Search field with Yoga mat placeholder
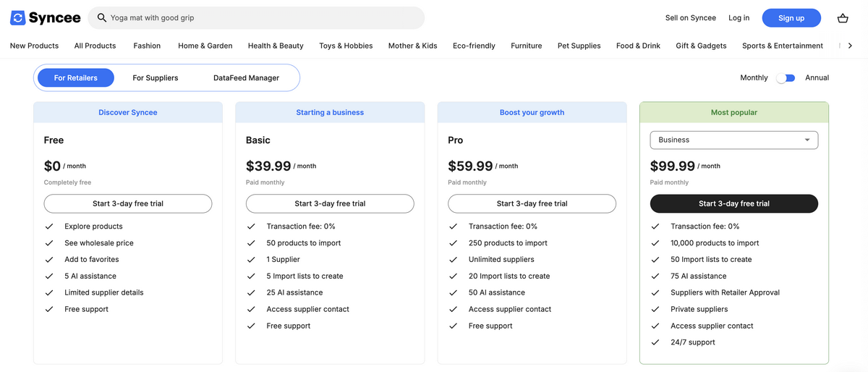 coord(256,18)
